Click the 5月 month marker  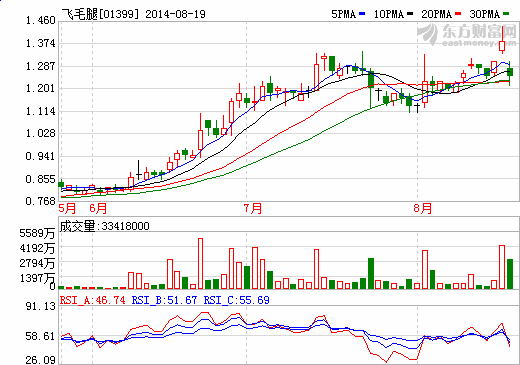(x=67, y=209)
